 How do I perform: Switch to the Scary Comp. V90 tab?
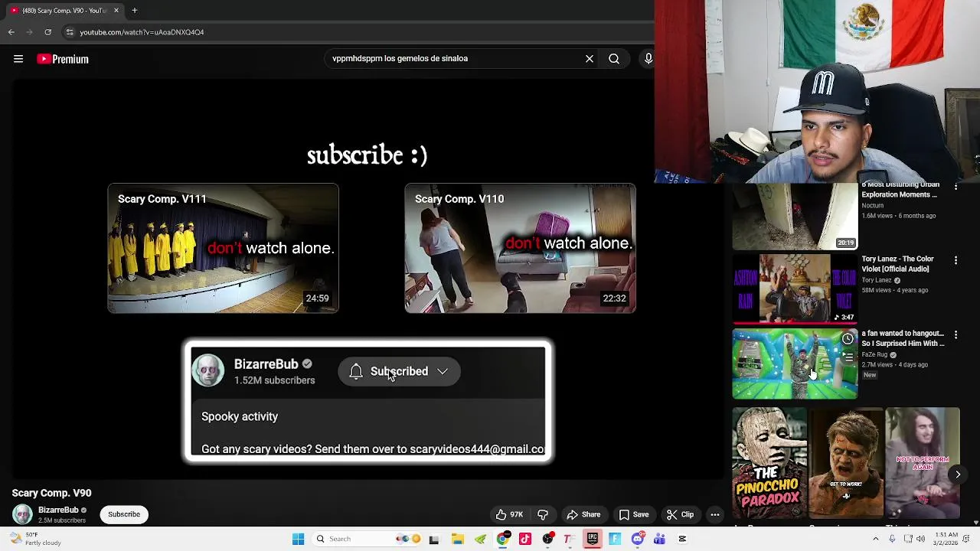[x=64, y=10]
